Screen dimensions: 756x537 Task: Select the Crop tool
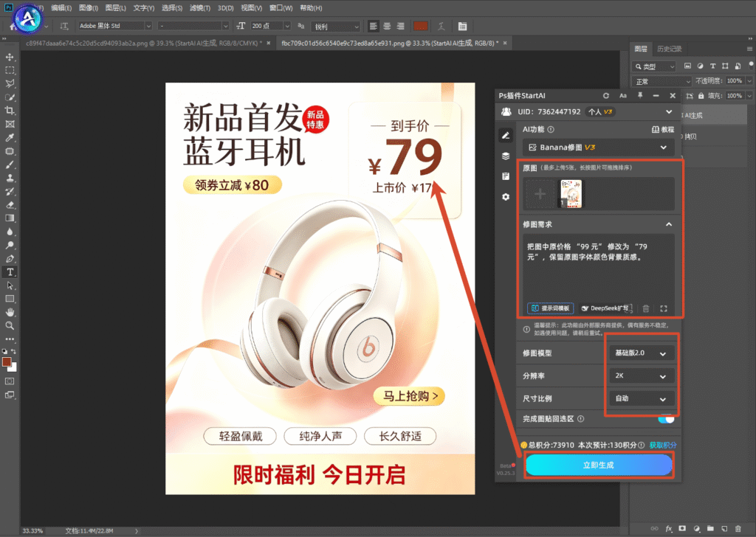(10, 111)
